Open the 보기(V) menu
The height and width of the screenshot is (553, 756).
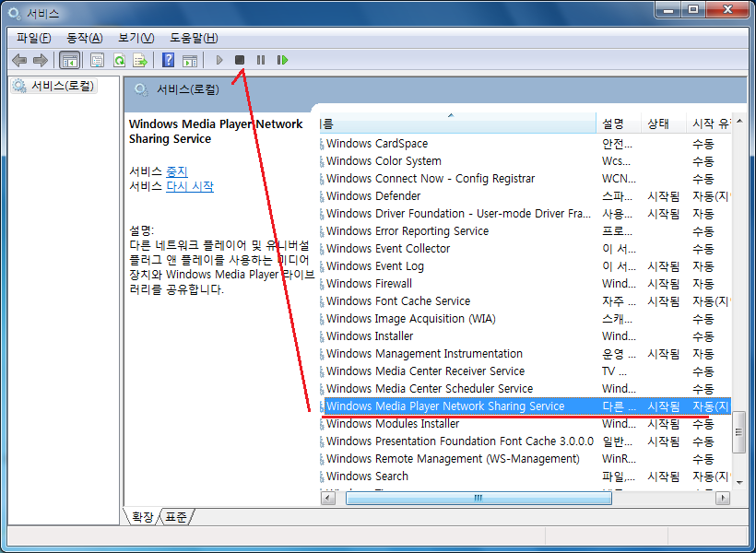(136, 38)
